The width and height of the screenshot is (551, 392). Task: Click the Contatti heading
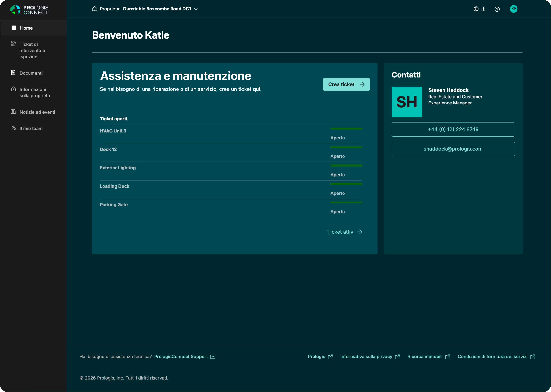[x=406, y=75]
